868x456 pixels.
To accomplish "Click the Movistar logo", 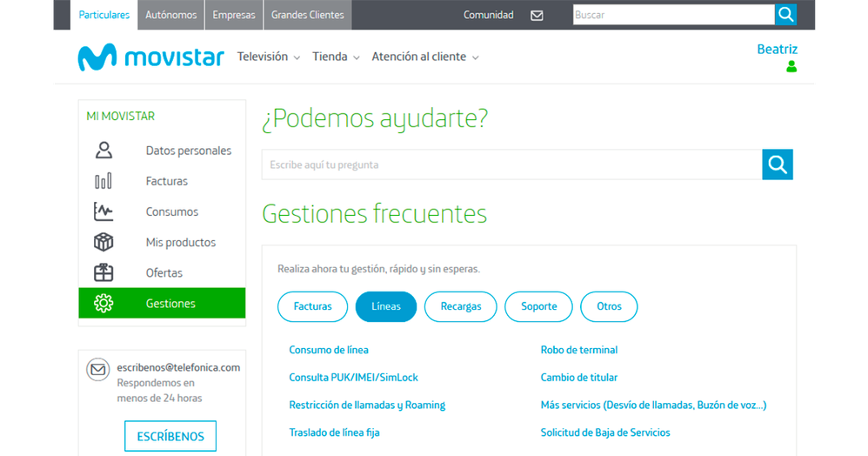I will pos(151,57).
